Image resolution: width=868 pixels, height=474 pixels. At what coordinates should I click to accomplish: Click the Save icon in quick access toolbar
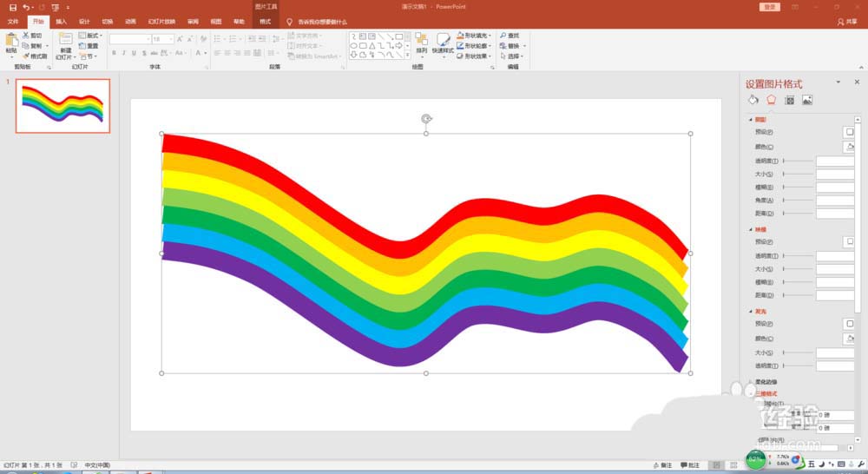(12, 7)
